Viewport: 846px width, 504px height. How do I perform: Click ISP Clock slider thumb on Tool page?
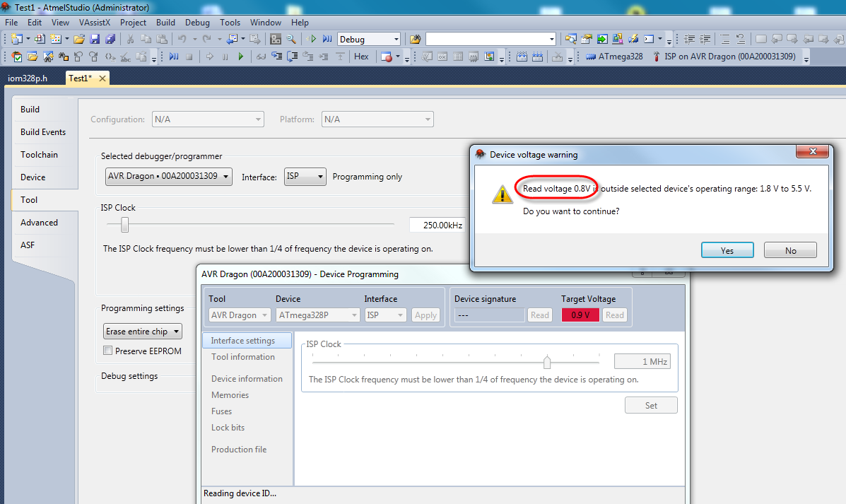click(x=124, y=225)
